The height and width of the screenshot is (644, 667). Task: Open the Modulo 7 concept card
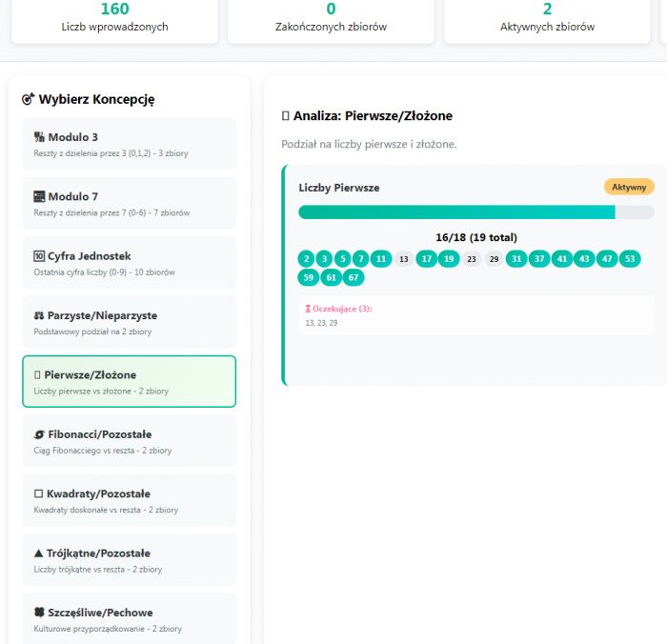129,203
